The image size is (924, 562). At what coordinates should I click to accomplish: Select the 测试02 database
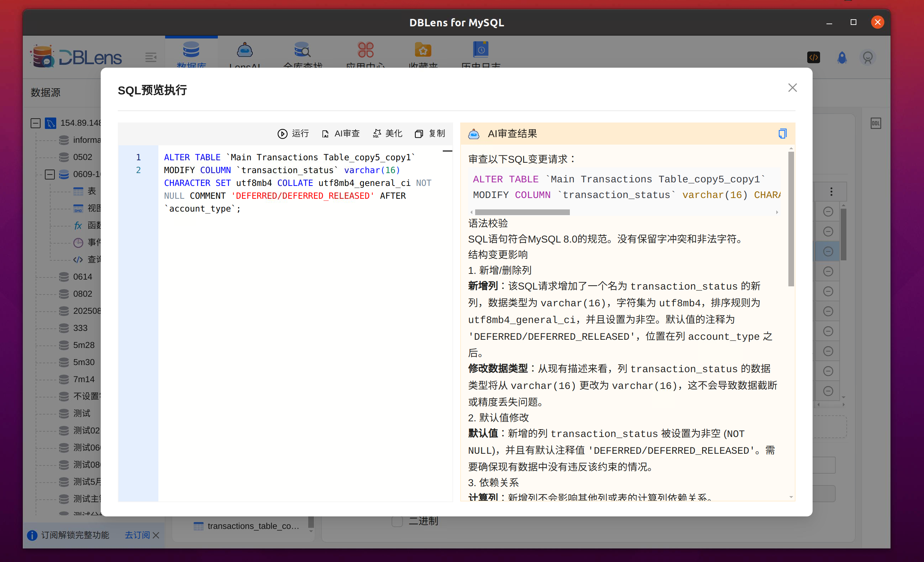click(80, 430)
